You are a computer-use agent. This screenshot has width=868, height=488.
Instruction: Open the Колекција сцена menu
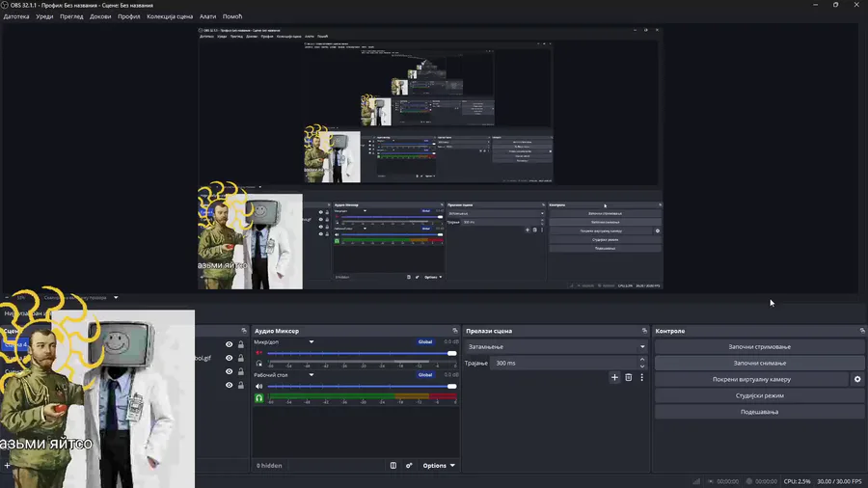[x=170, y=16]
